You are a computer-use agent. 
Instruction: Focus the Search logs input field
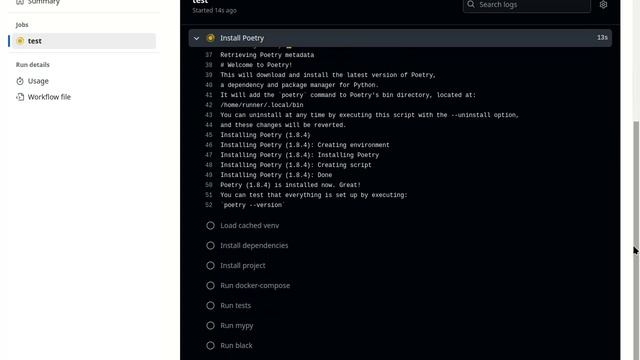pos(527,4)
